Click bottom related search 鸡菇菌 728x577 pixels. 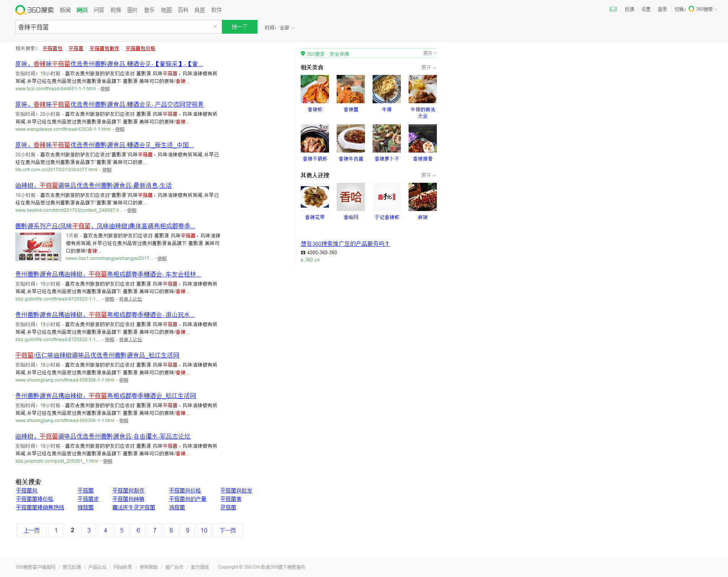coord(177,507)
